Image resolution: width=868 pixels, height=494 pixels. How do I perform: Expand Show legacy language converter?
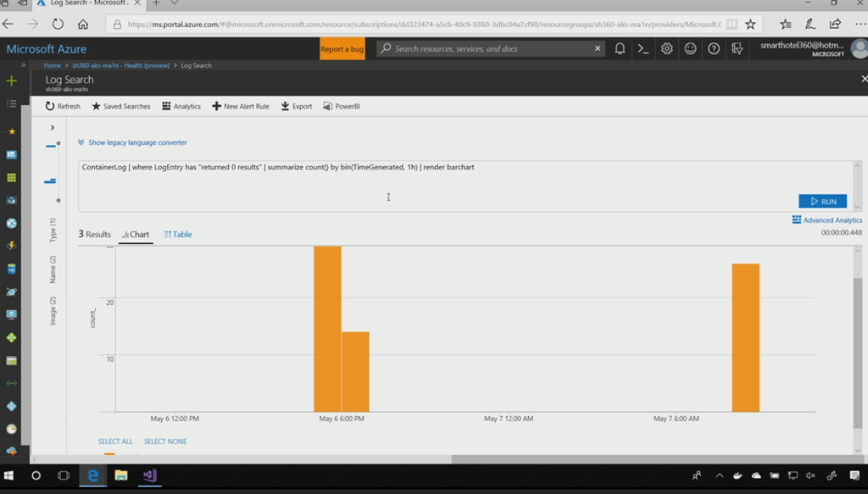click(x=132, y=142)
